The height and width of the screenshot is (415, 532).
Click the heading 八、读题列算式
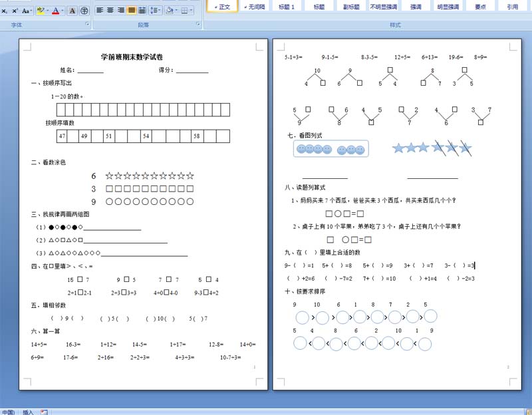(305, 188)
